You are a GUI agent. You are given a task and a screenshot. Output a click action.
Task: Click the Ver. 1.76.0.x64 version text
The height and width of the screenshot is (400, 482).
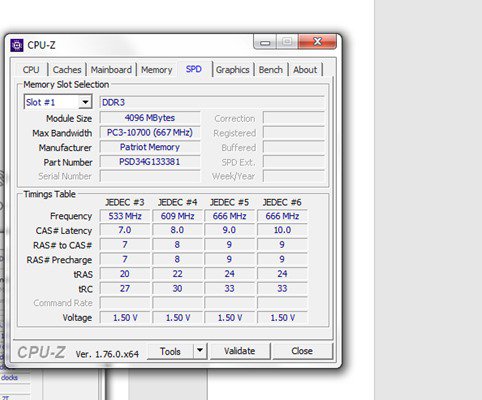[x=107, y=354]
